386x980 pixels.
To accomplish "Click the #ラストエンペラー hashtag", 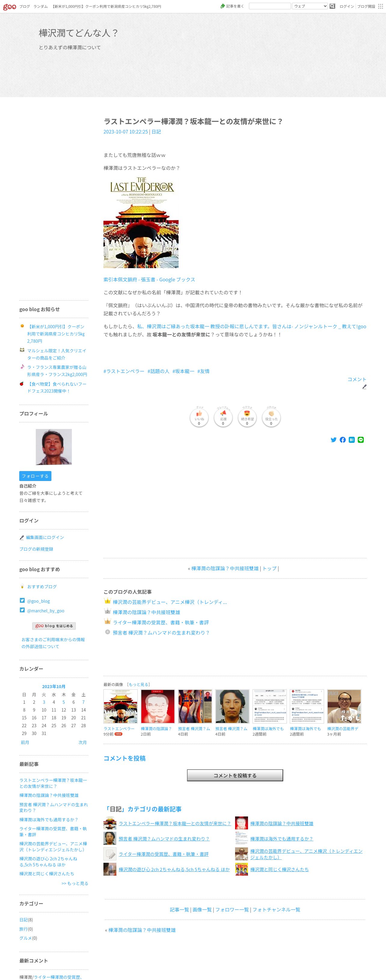I will (x=124, y=371).
